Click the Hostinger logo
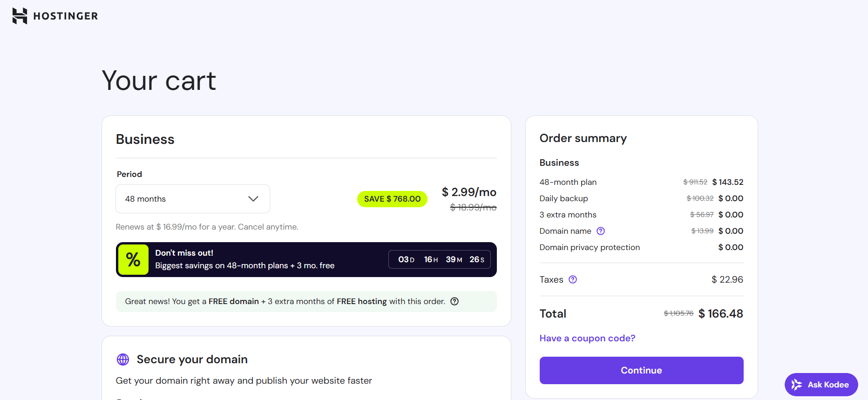The image size is (868, 400). coord(55,16)
